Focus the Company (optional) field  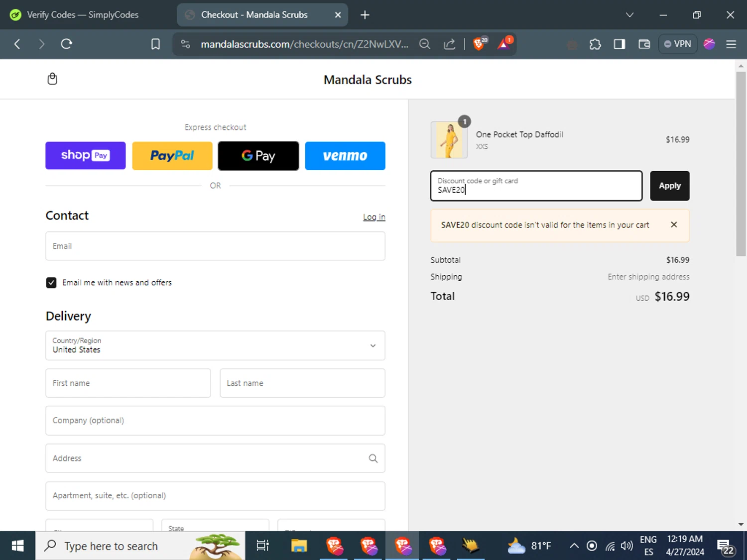[x=215, y=421]
